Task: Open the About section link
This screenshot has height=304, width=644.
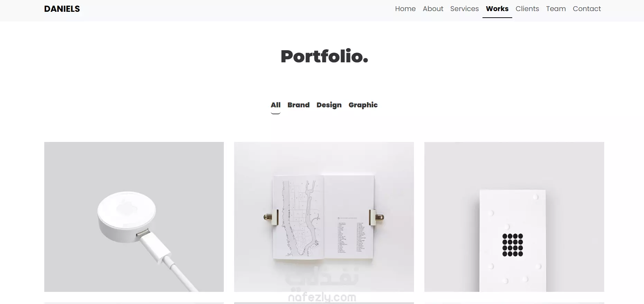Action: 433,9
